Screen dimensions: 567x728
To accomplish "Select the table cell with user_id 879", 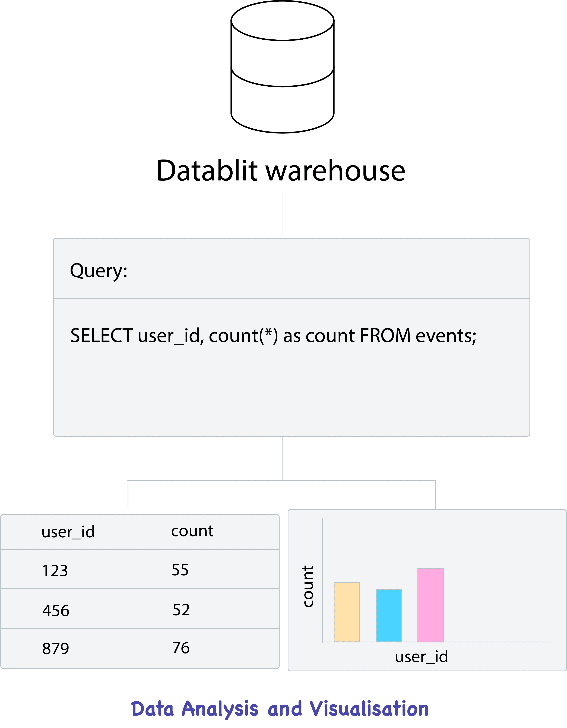I will click(55, 649).
